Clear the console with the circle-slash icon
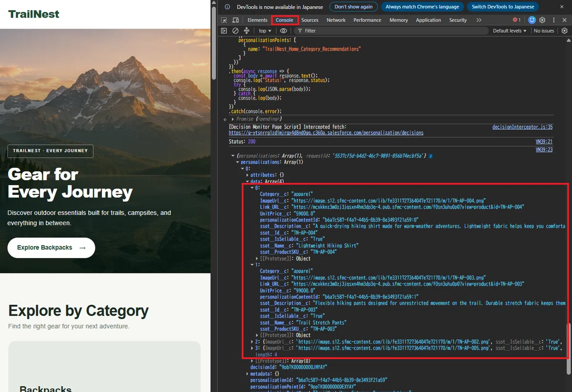 click(235, 30)
